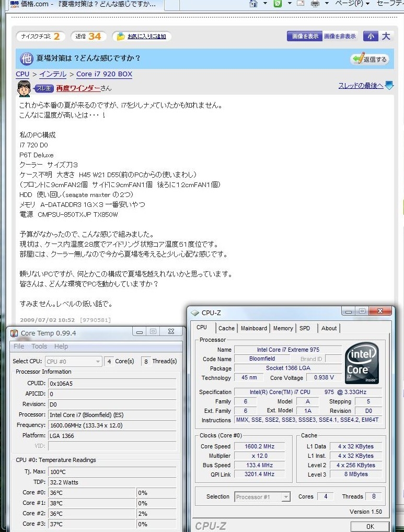The height and width of the screenshot is (532, 404).
Task: Click the green RSS feeds icon
Action: click(x=278, y=3)
